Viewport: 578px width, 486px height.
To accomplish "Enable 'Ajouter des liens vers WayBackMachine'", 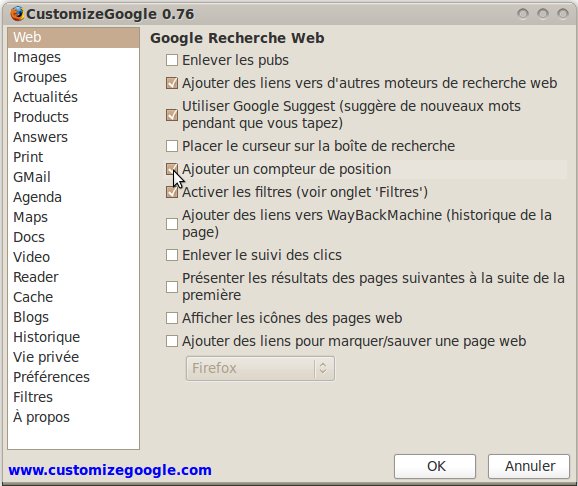I will pyautogui.click(x=172, y=223).
